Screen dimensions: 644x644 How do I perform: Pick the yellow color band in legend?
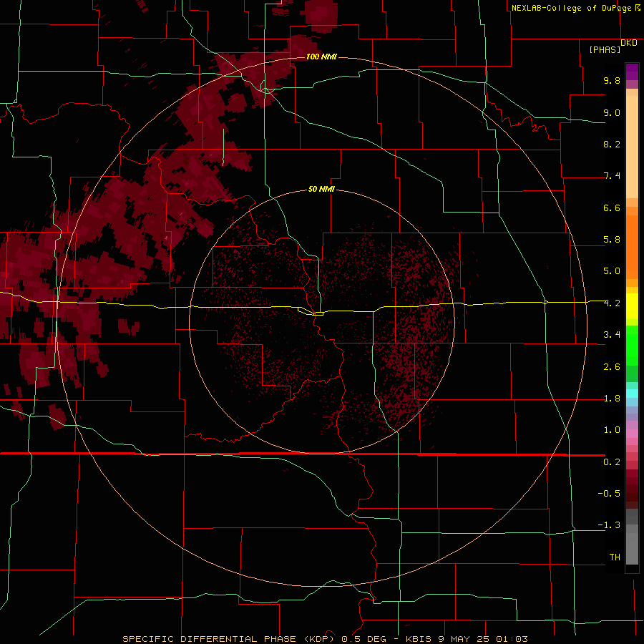point(632,306)
